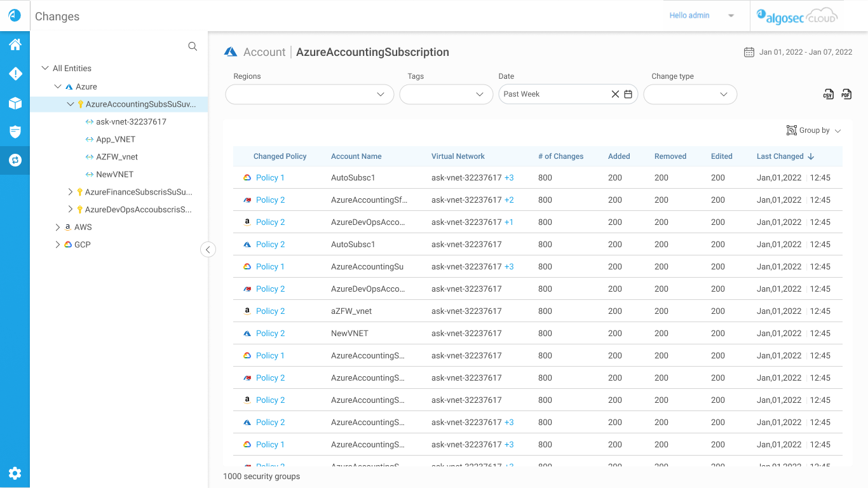The height and width of the screenshot is (488, 868).
Task: Open the Group by chevron menu
Action: pyautogui.click(x=837, y=131)
